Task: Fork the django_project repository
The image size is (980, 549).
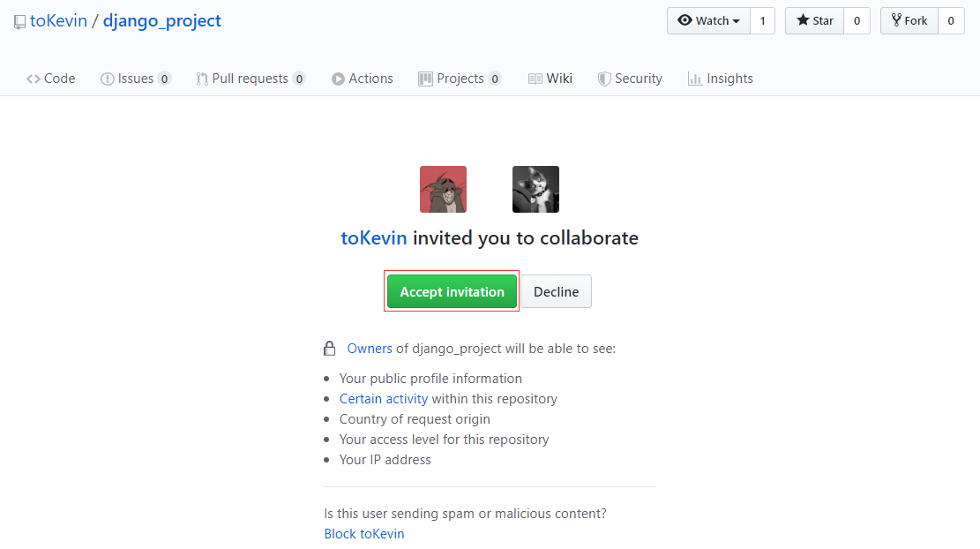Action: point(909,20)
